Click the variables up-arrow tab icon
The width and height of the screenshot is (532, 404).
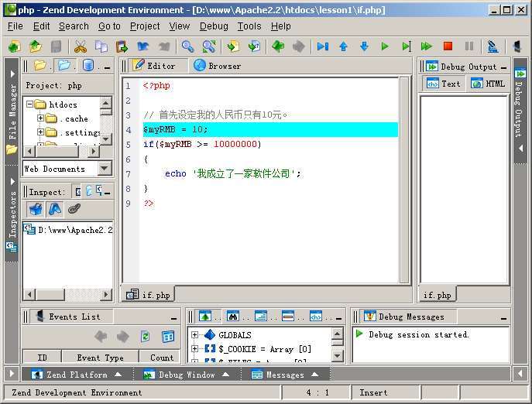tap(205, 317)
